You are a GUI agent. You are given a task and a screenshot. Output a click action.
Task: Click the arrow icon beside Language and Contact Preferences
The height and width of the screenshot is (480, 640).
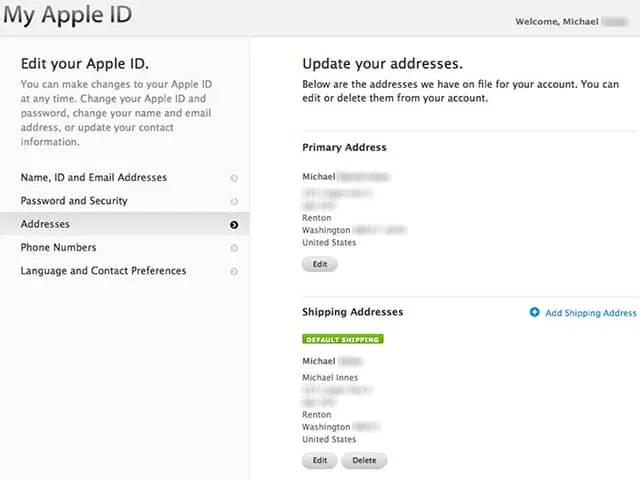point(234,271)
